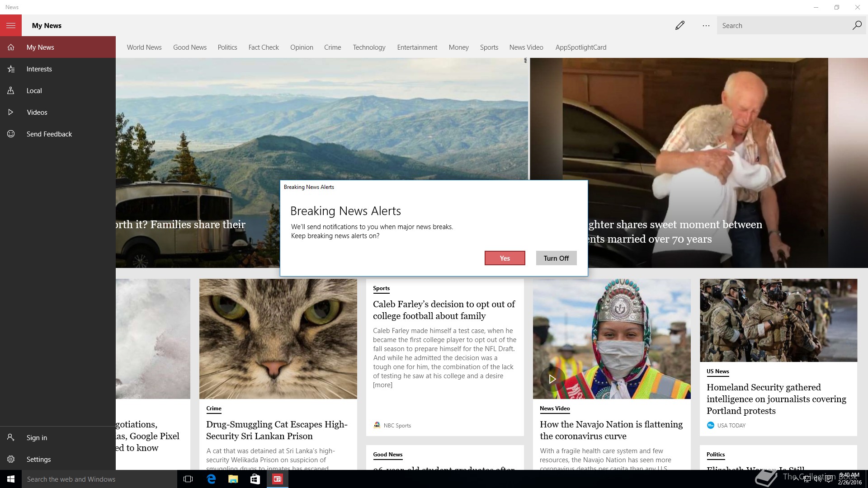Select the Good News tab
This screenshot has width=868, height=488.
190,47
